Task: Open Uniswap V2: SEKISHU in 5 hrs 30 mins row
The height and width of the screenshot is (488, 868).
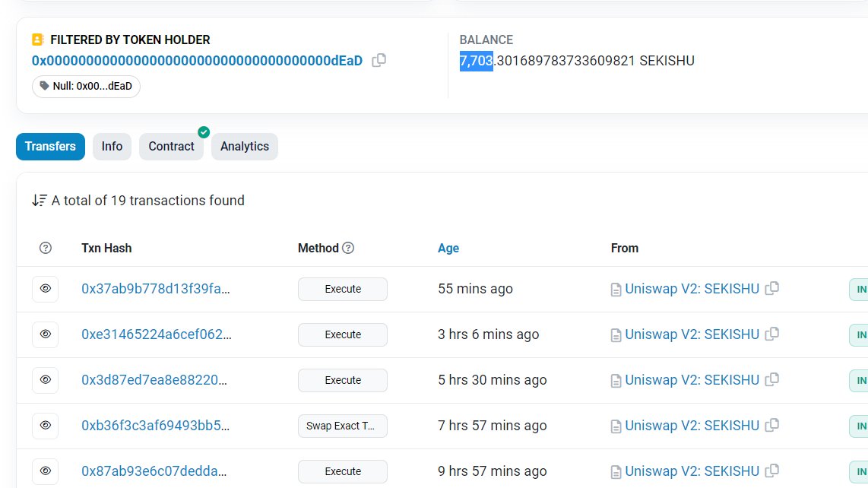Action: point(692,380)
